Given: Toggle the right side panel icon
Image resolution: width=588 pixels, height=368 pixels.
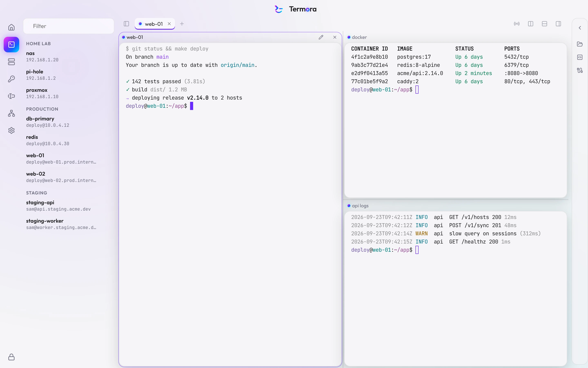Looking at the screenshot, I should (x=558, y=24).
